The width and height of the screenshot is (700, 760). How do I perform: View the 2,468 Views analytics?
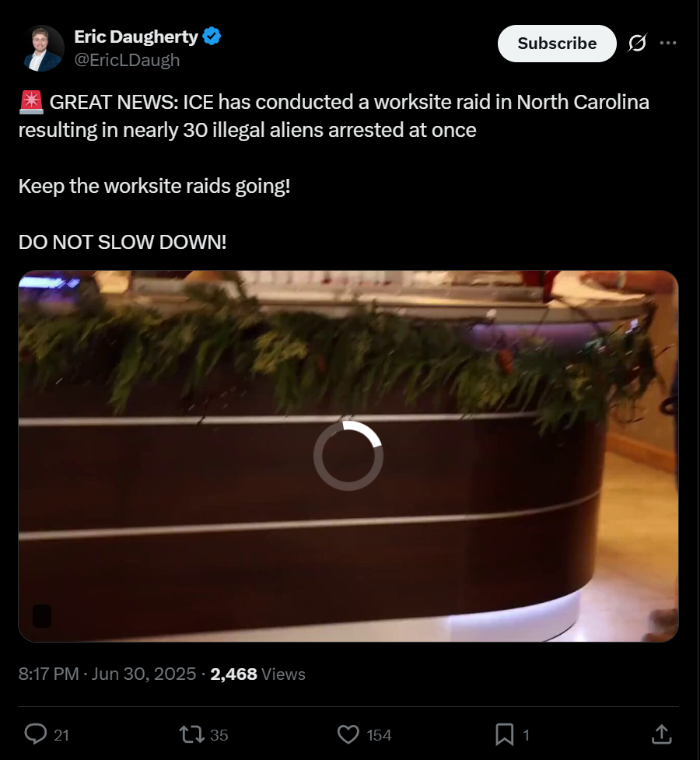click(258, 674)
